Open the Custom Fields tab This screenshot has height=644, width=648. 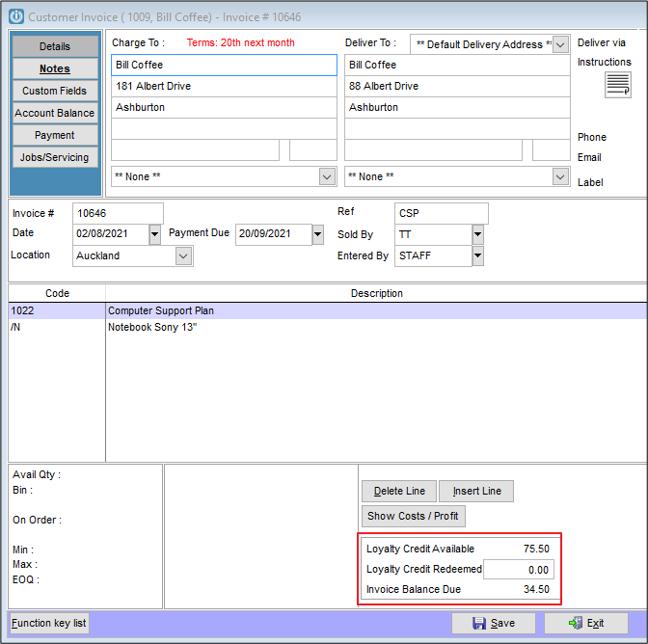55,91
